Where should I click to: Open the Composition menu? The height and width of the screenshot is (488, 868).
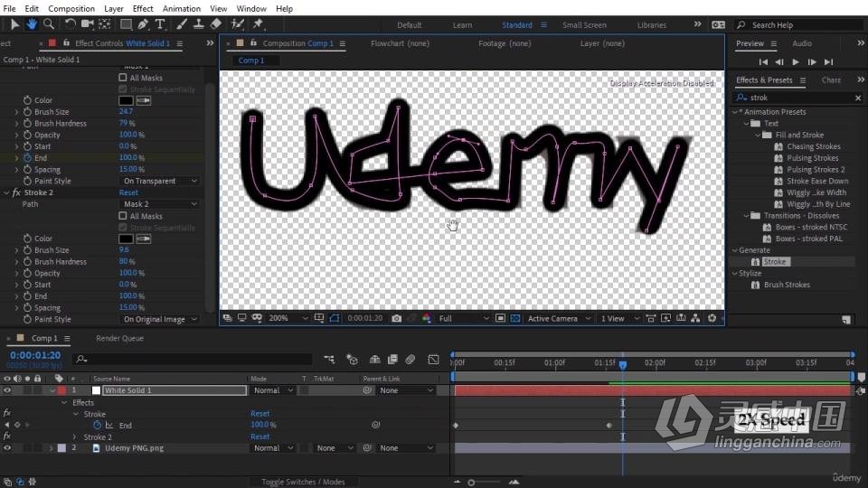pyautogui.click(x=71, y=8)
